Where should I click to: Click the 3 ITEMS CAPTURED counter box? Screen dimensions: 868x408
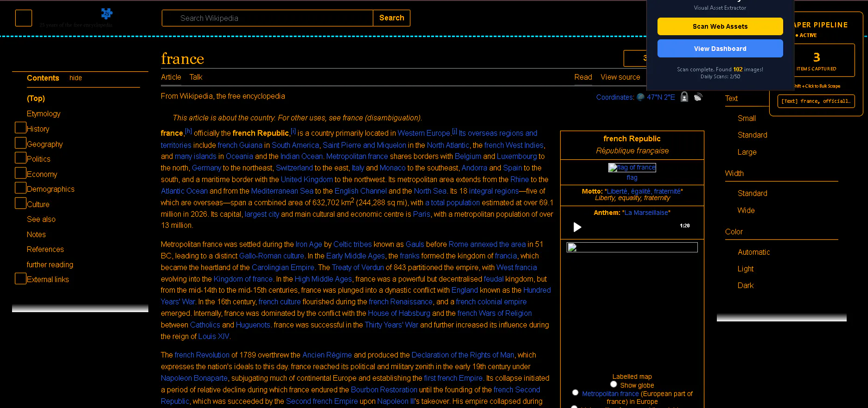pos(817,60)
